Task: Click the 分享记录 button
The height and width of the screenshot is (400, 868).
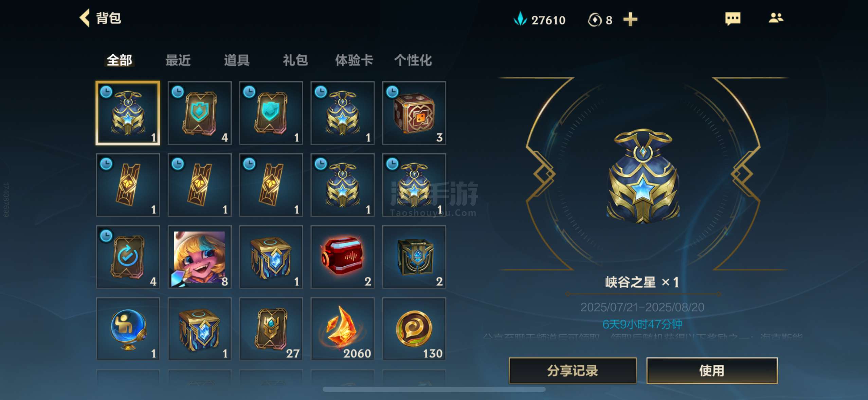Action: pos(573,370)
